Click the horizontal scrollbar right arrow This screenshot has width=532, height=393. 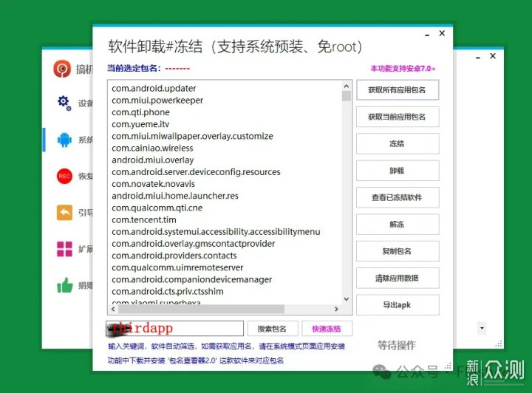pos(336,309)
